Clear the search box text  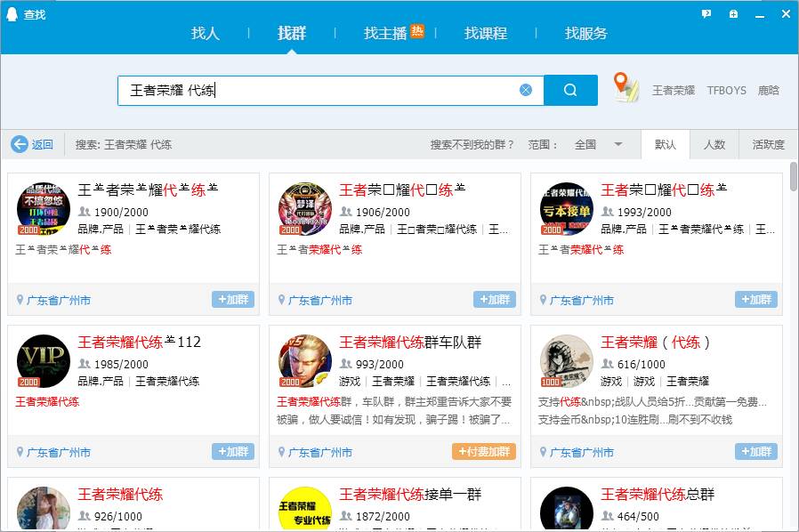pyautogui.click(x=526, y=90)
